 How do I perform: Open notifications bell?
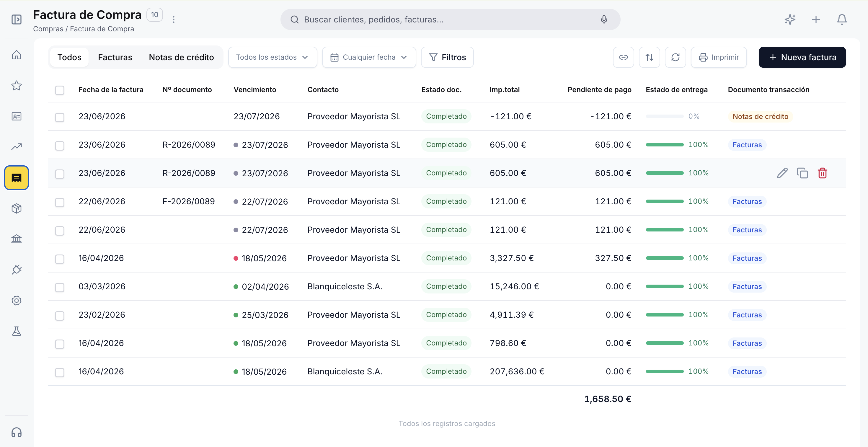(x=842, y=19)
